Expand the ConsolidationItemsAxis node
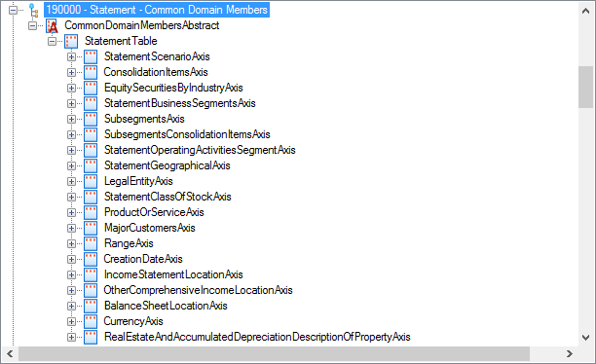 [x=71, y=72]
